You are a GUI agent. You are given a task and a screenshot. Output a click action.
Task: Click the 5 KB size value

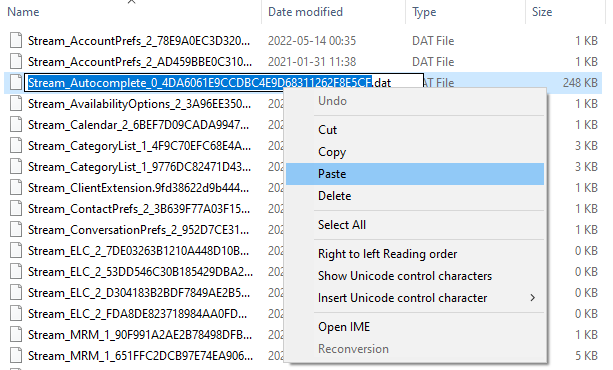[x=586, y=356]
